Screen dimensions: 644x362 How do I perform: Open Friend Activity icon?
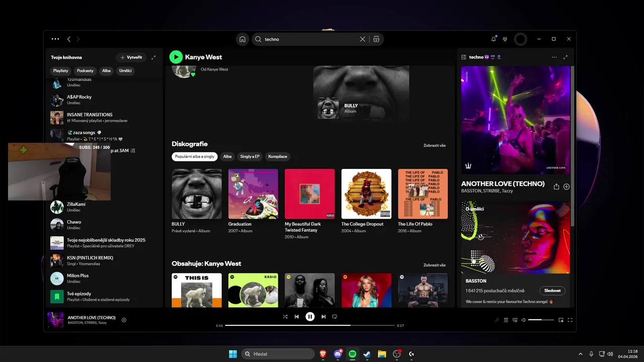click(505, 39)
